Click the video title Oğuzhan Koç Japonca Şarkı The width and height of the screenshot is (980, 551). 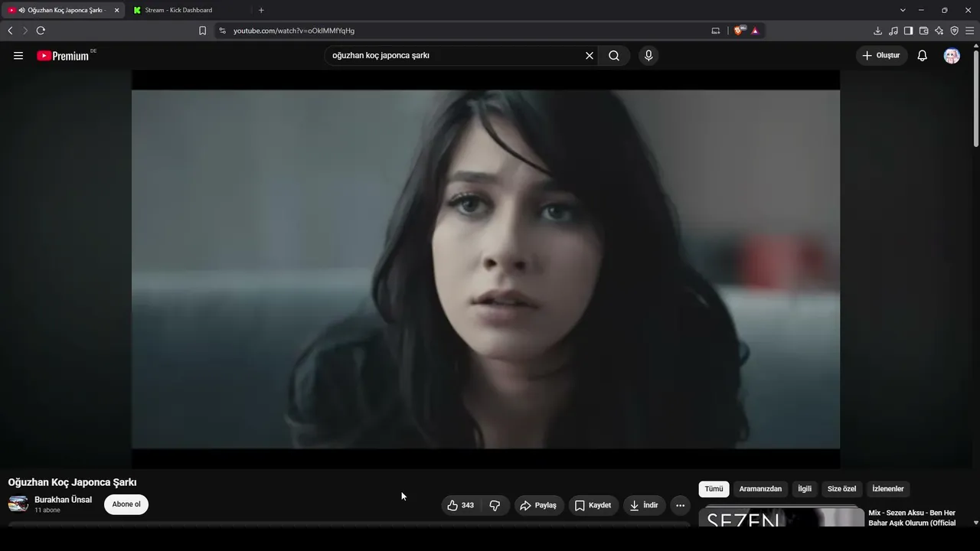coord(72,482)
